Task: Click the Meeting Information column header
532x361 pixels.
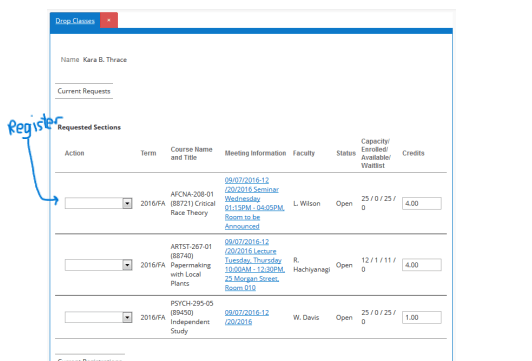Action: (x=255, y=153)
